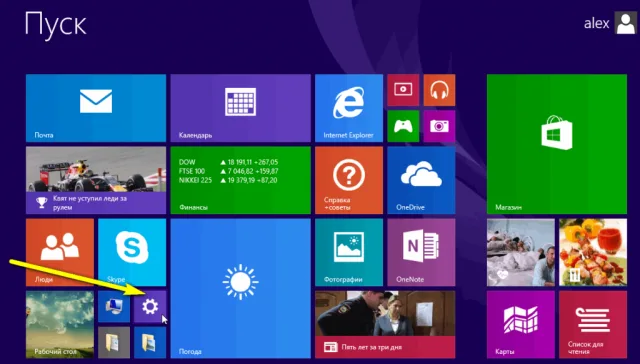The height and width of the screenshot is (364, 640).
Task: Open the Магазин store tile
Action: coord(557,144)
